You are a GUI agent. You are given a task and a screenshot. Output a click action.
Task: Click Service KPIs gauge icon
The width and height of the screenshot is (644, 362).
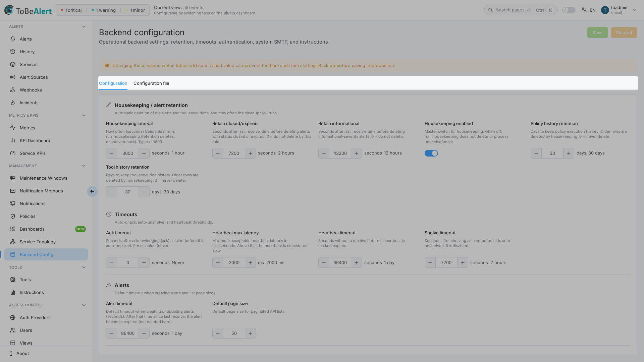point(13,153)
